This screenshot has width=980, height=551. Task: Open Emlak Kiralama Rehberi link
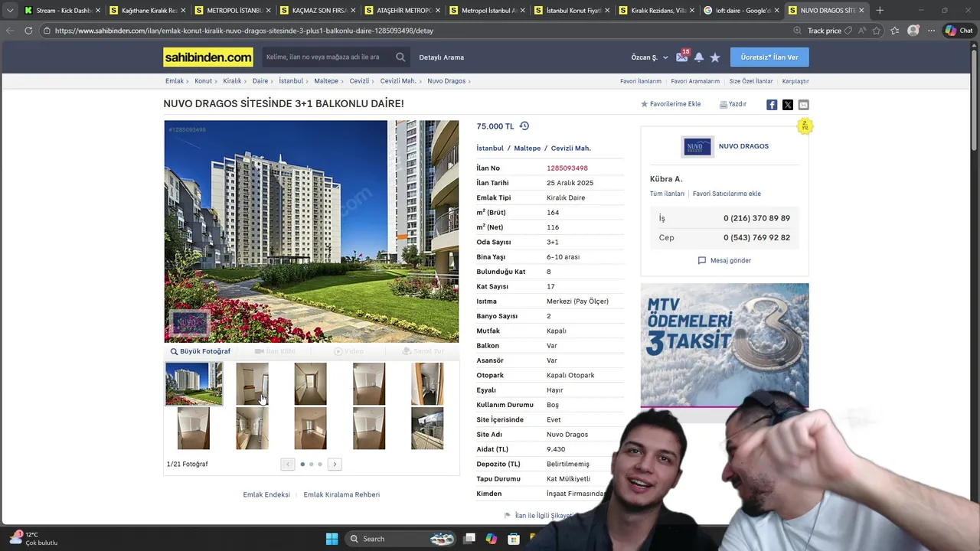(341, 494)
